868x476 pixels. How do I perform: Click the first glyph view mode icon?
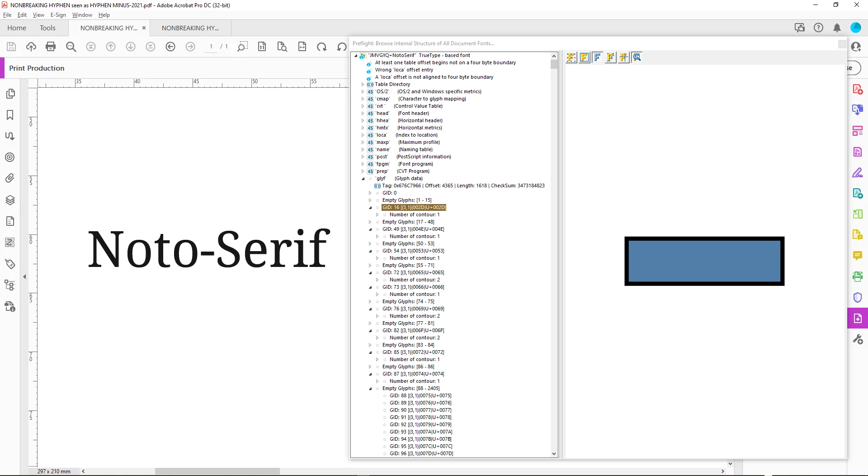(571, 57)
